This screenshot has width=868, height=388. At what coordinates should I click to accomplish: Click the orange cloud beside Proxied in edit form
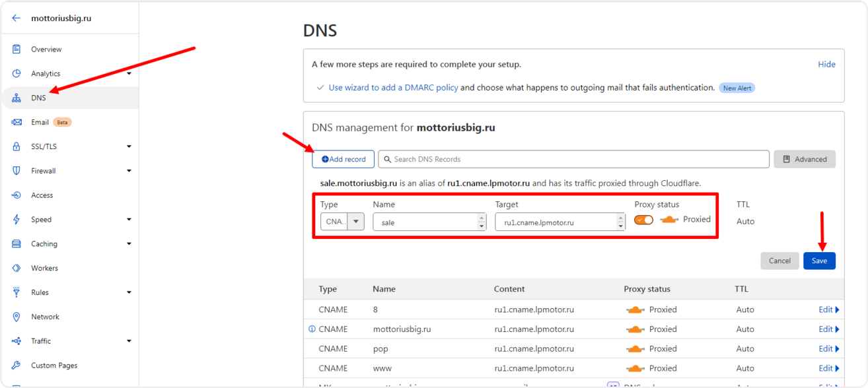669,220
